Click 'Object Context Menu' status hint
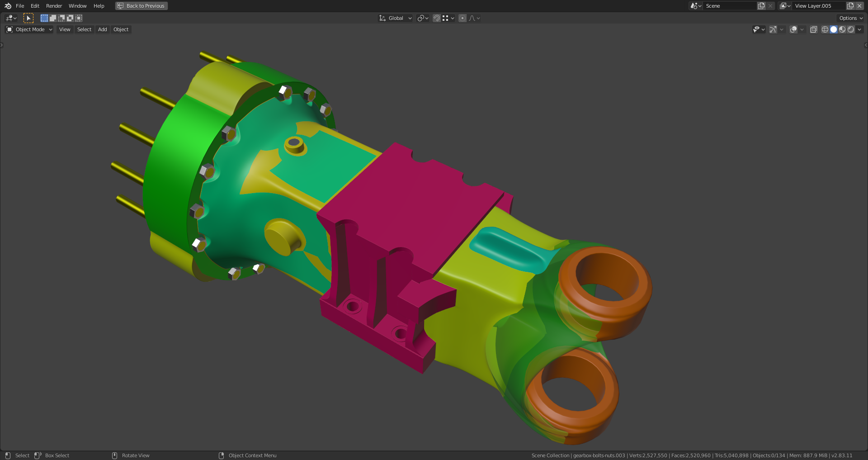868x460 pixels. tap(252, 455)
